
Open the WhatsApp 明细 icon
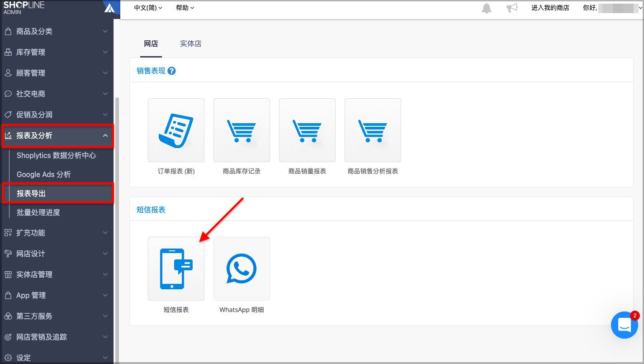pyautogui.click(x=241, y=268)
